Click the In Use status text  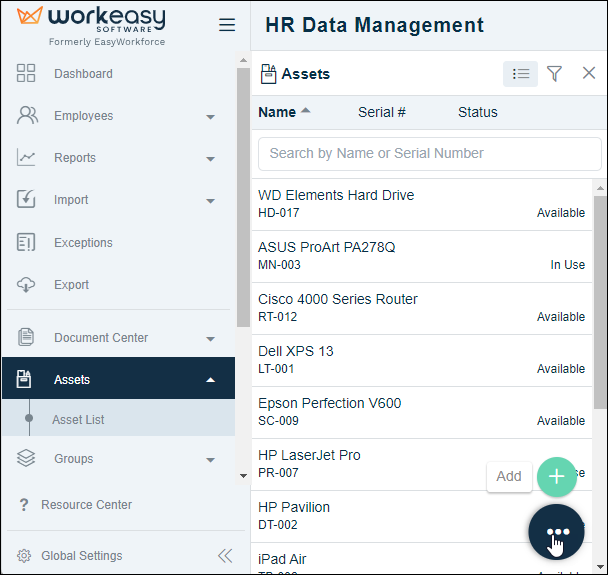click(567, 265)
